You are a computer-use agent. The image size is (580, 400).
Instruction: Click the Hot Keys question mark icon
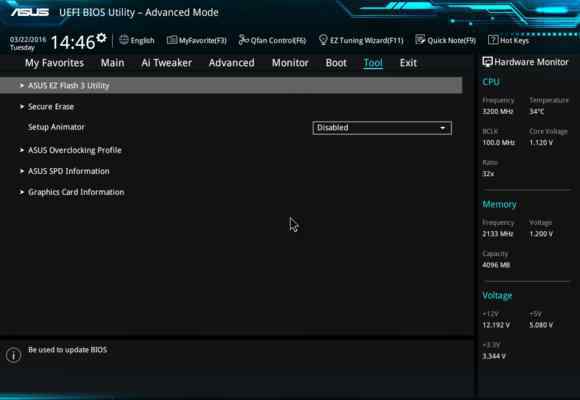(x=493, y=40)
